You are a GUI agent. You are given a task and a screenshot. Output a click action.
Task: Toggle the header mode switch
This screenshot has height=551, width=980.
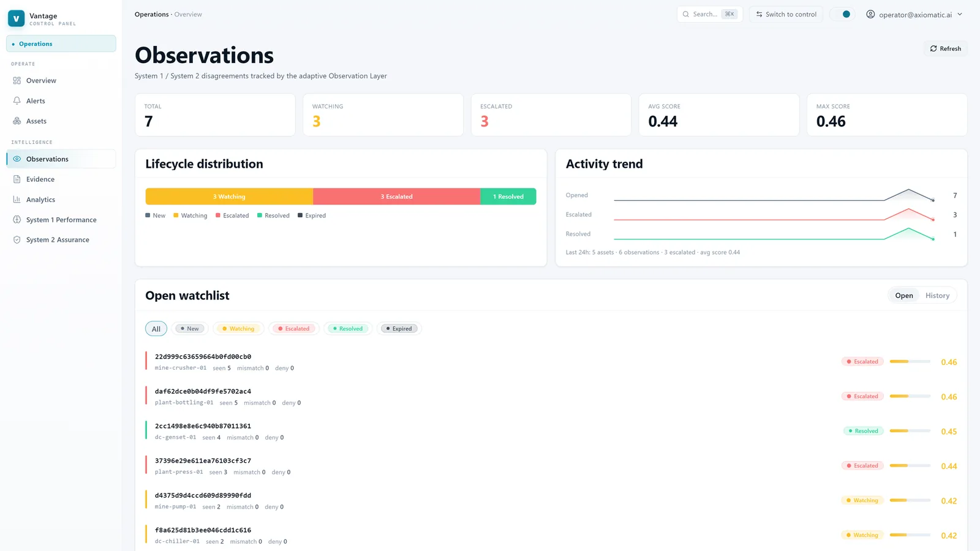842,14
